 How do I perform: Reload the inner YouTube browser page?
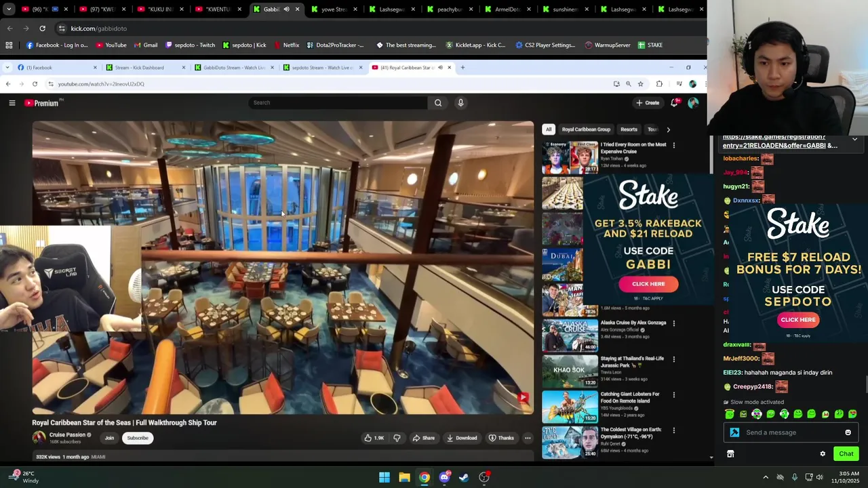pyautogui.click(x=35, y=84)
